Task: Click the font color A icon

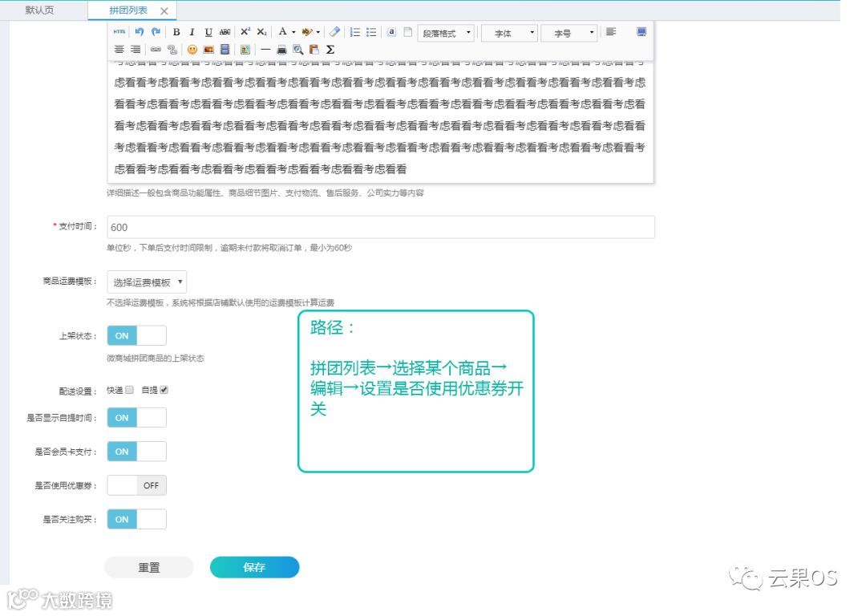Action: click(282, 31)
